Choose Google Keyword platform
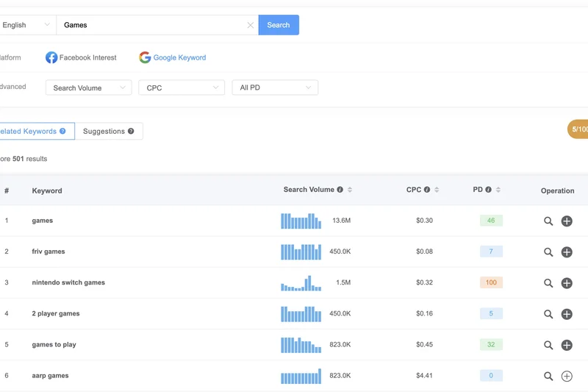 click(x=173, y=57)
